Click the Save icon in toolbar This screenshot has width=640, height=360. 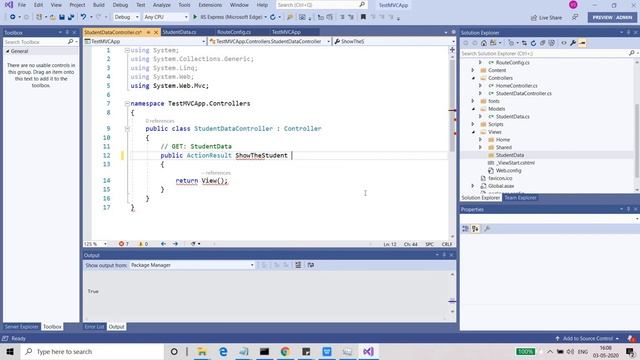point(62,17)
